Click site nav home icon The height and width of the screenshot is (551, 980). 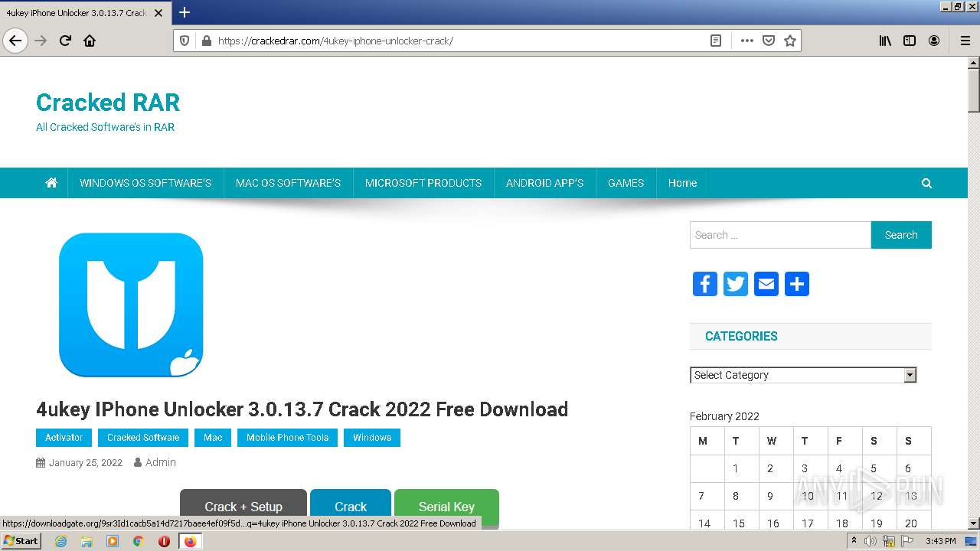pos(51,183)
